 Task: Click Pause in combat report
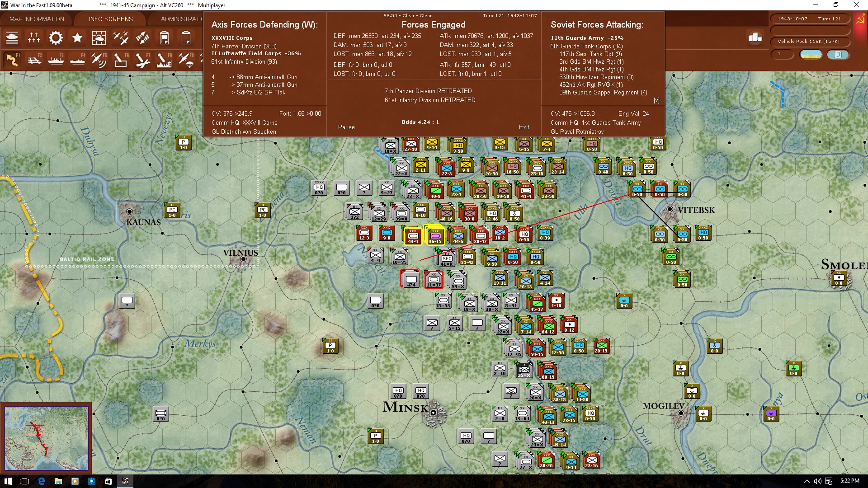pyautogui.click(x=346, y=127)
